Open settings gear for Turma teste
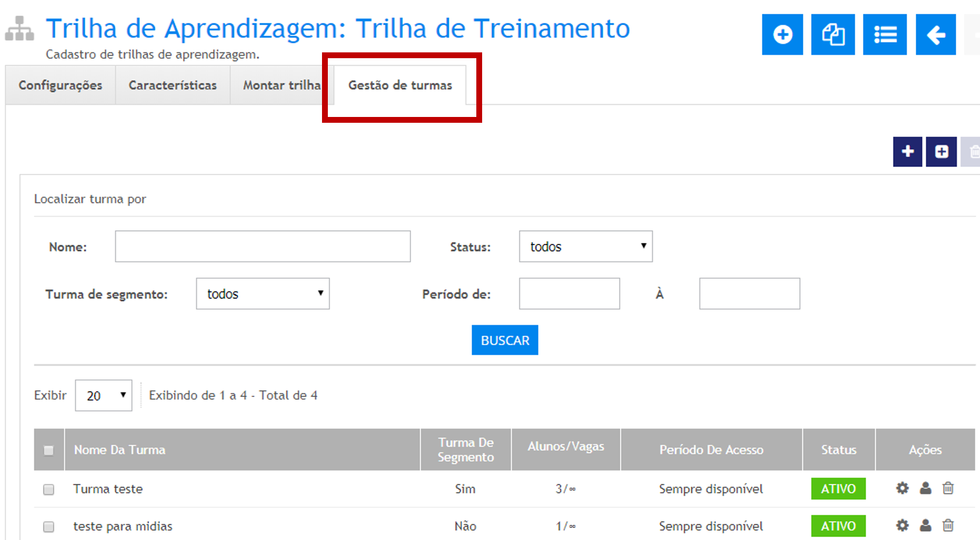Viewport: 980px width, 540px height. (x=902, y=488)
